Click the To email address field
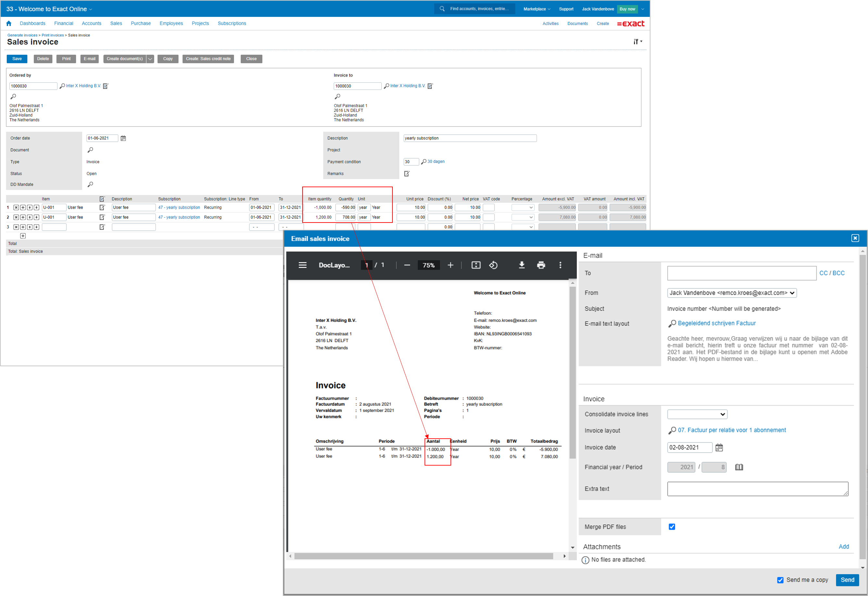Viewport: 868px width, 596px height. (x=741, y=274)
